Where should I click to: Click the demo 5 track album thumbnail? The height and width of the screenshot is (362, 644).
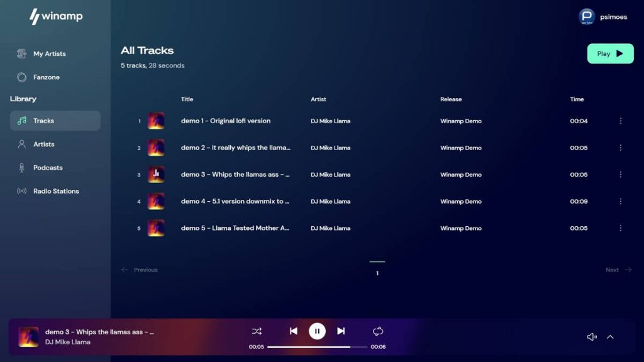156,228
